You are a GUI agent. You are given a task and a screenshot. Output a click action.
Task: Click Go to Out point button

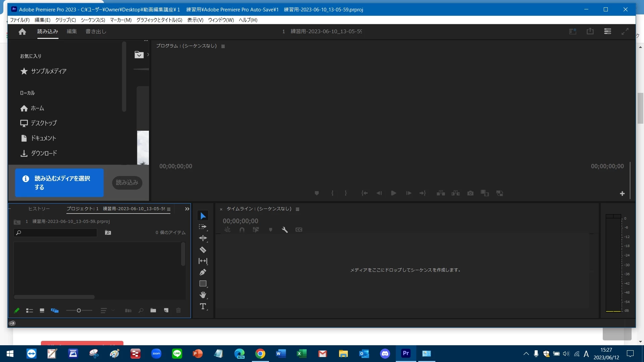click(x=423, y=193)
